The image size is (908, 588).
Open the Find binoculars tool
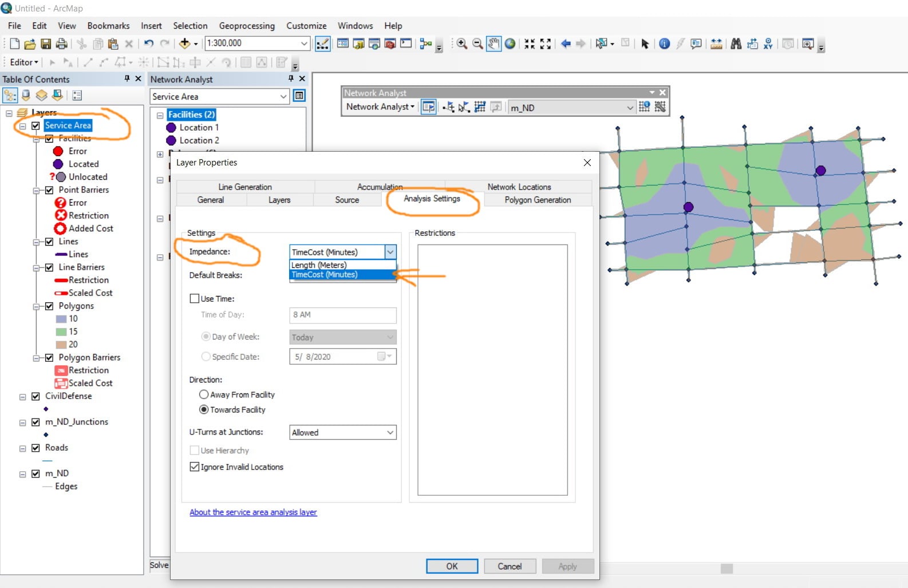tap(736, 44)
